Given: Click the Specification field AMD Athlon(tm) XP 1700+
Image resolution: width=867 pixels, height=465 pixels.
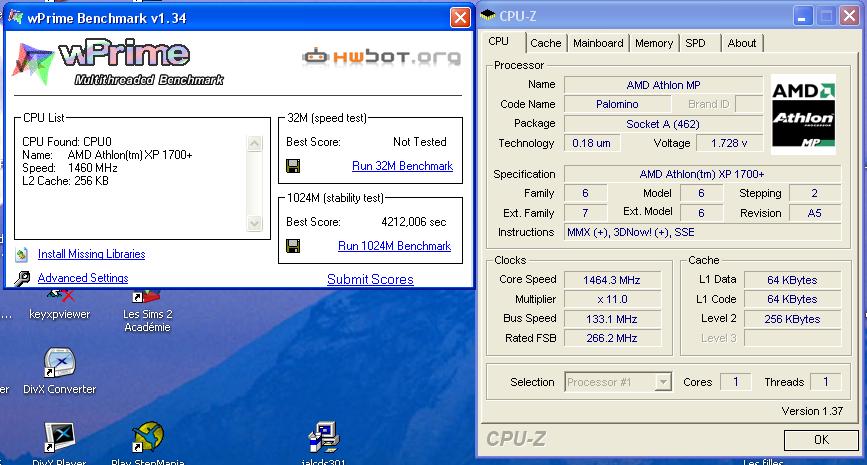Looking at the screenshot, I should coord(702,174).
